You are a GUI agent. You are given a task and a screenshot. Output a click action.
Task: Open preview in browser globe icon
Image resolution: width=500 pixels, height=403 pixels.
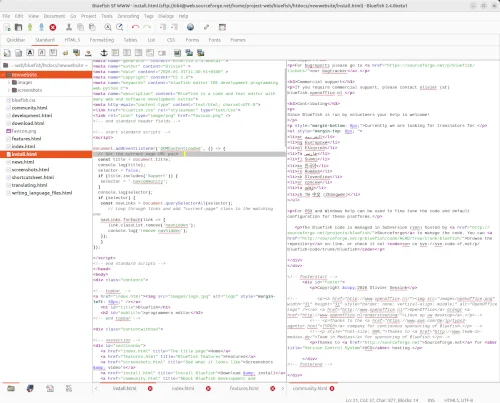click(190, 27)
